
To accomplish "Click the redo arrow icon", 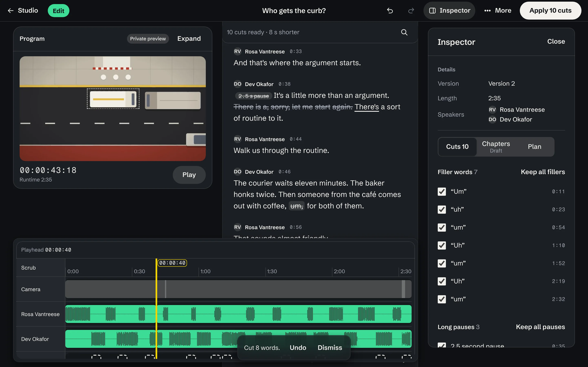I will [x=411, y=11].
